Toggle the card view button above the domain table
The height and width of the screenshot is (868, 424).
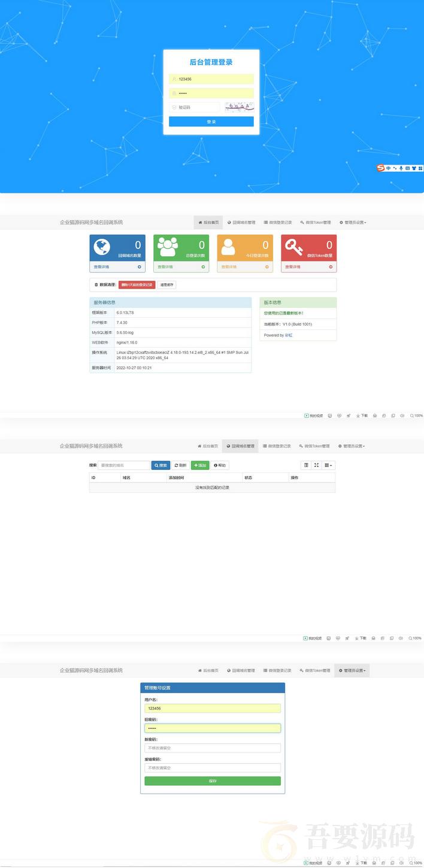[306, 465]
